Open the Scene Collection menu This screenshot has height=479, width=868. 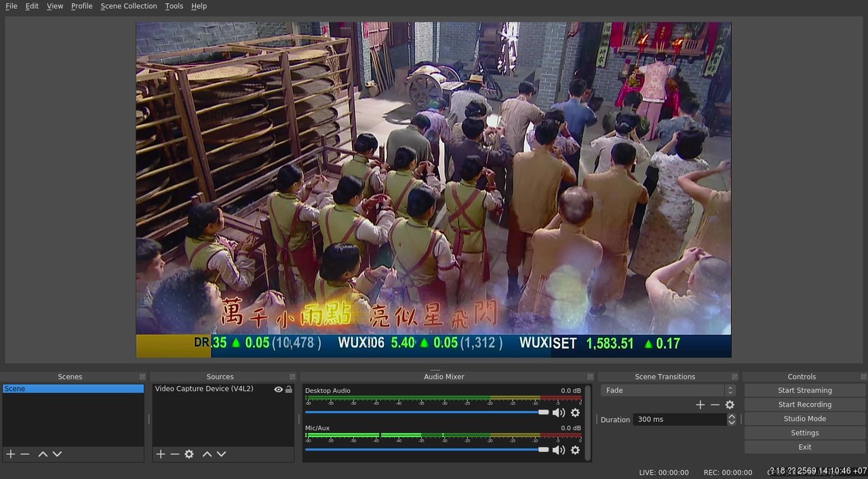coord(129,6)
